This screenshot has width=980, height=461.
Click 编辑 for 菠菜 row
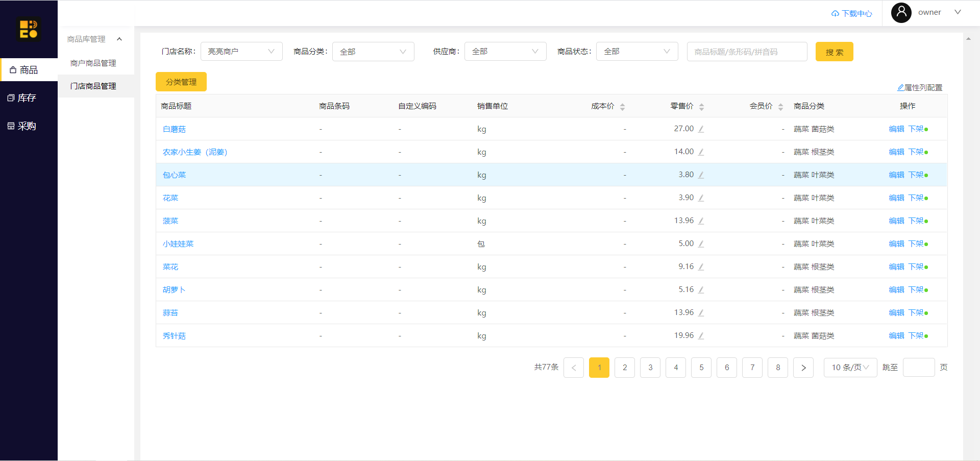[896, 221]
